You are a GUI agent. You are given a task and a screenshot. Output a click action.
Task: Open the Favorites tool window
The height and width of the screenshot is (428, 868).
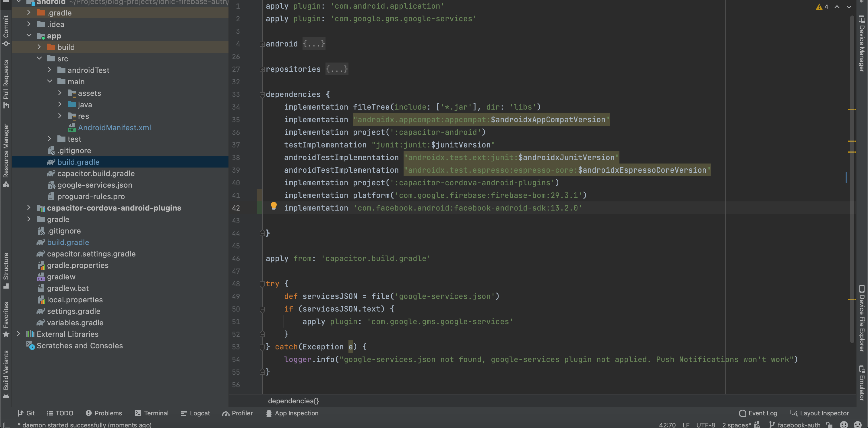(x=6, y=320)
